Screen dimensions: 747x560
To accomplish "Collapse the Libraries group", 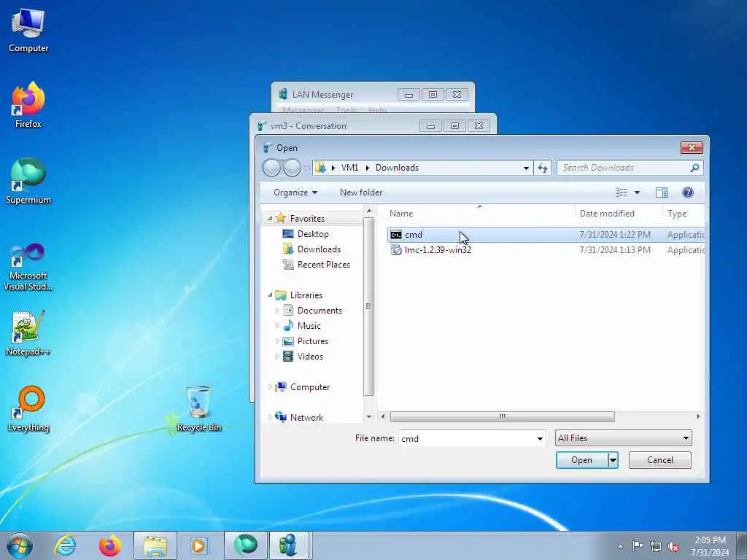I will (x=270, y=295).
